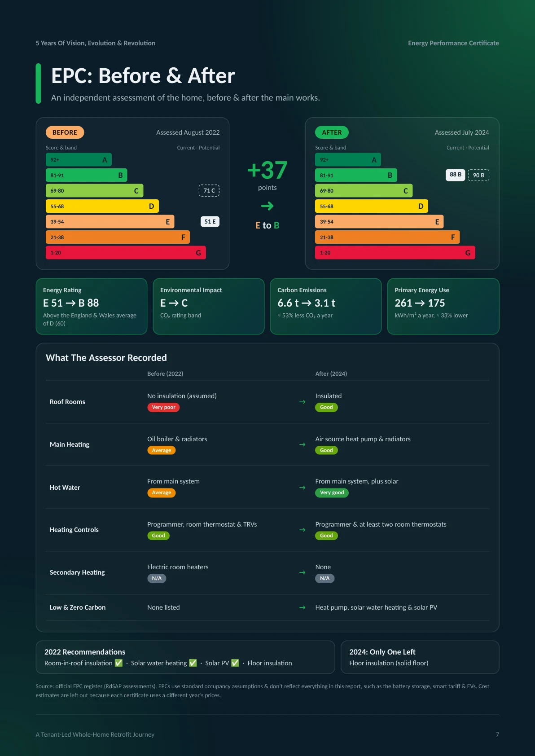The width and height of the screenshot is (535, 756).
Task: Click the 'Before (2022)' column header
Action: tap(165, 374)
